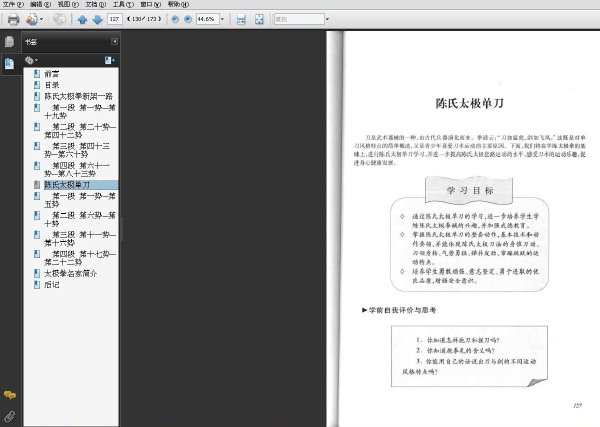The height and width of the screenshot is (427, 600).
Task: Open the Pages panel icon in the sidebar
Action: click(10, 41)
